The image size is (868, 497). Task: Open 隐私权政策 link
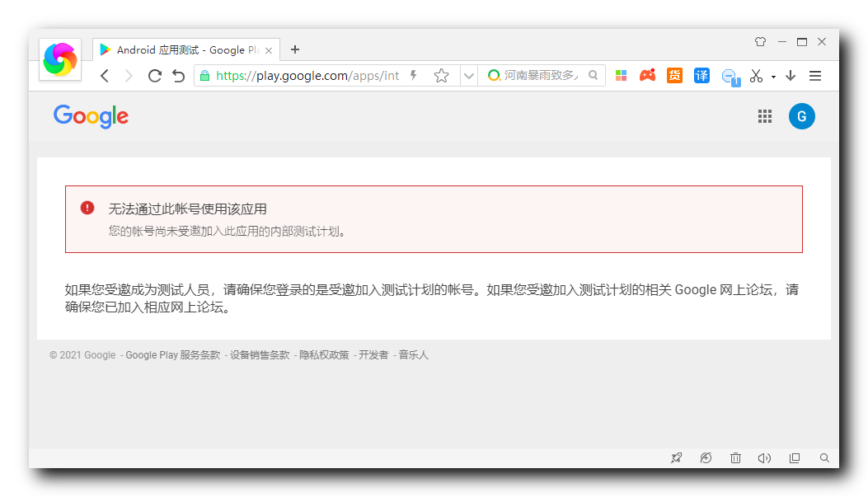(x=324, y=354)
